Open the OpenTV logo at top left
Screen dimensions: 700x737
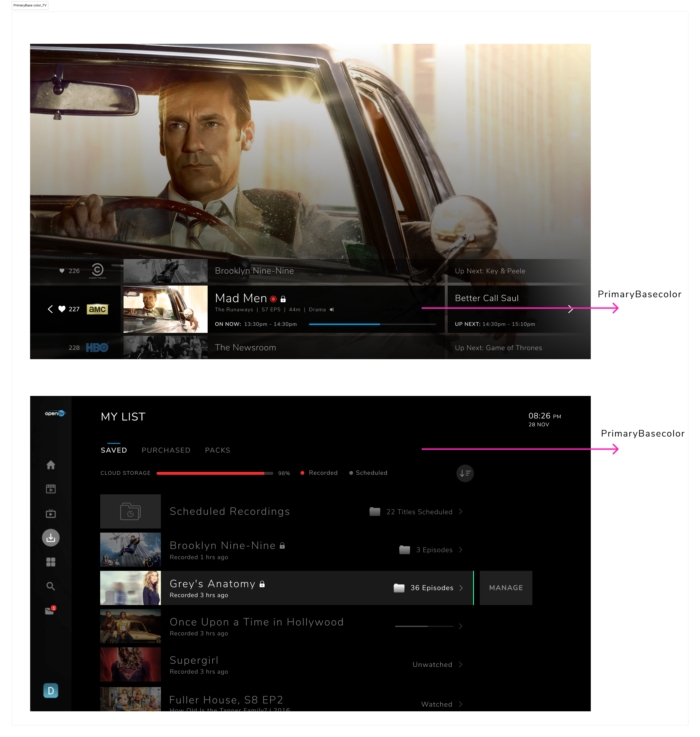pyautogui.click(x=55, y=414)
